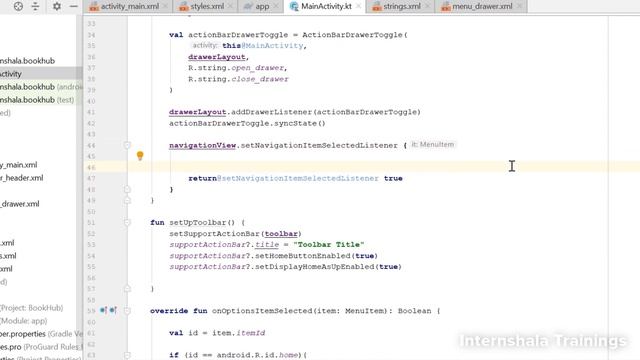Screen dimensions: 640x360
Task: Collapse the setNavigationItemSelectedListener lambda fold marker
Action: pyautogui.click(x=127, y=145)
